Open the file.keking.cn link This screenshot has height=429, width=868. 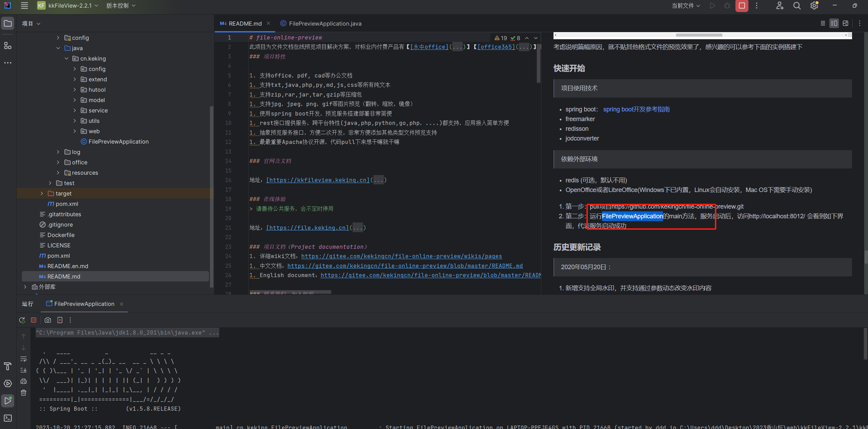[308, 228]
